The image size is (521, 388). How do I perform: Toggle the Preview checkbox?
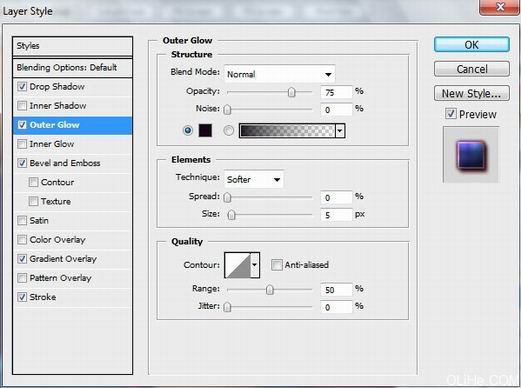point(450,114)
